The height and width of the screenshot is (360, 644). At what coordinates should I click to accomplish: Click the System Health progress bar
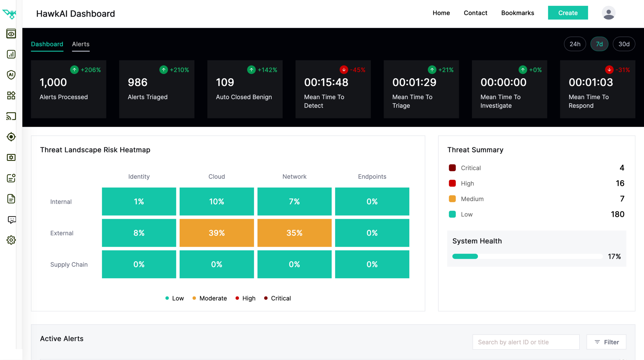click(527, 256)
